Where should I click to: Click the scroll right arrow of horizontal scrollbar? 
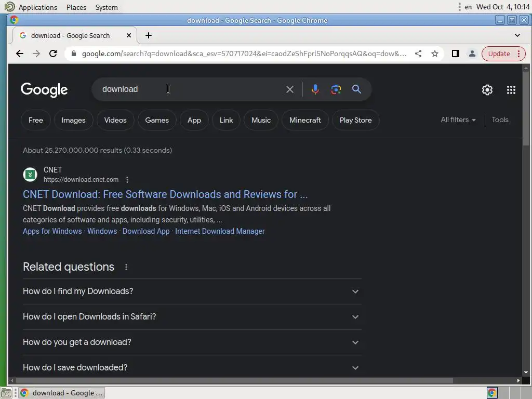pos(518,380)
